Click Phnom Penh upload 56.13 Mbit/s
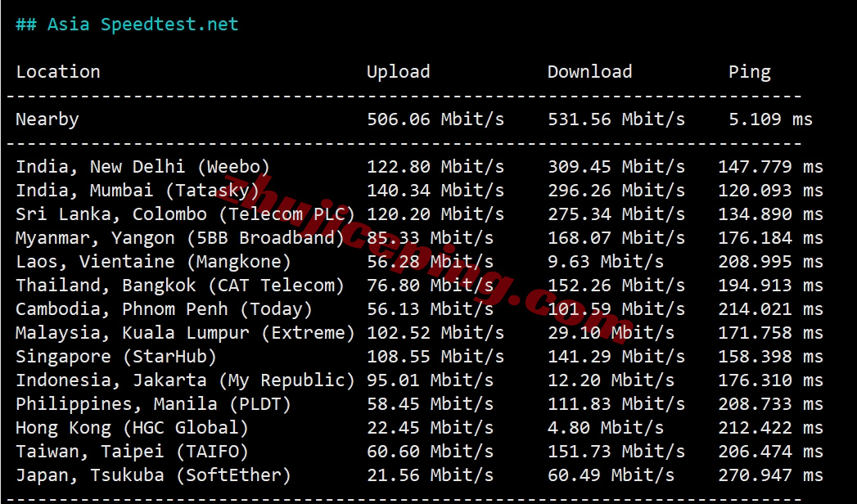This screenshot has height=504, width=857. tap(431, 309)
